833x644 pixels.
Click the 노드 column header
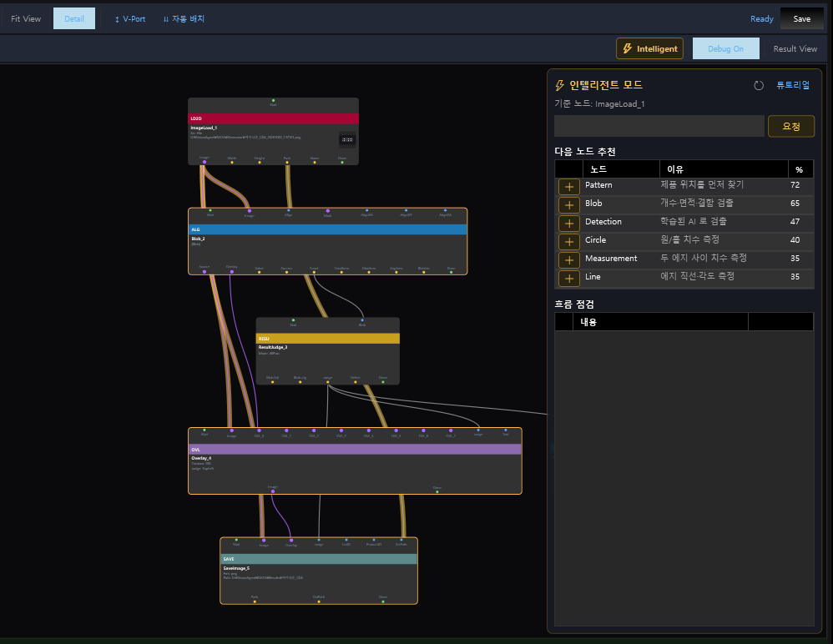click(x=621, y=169)
